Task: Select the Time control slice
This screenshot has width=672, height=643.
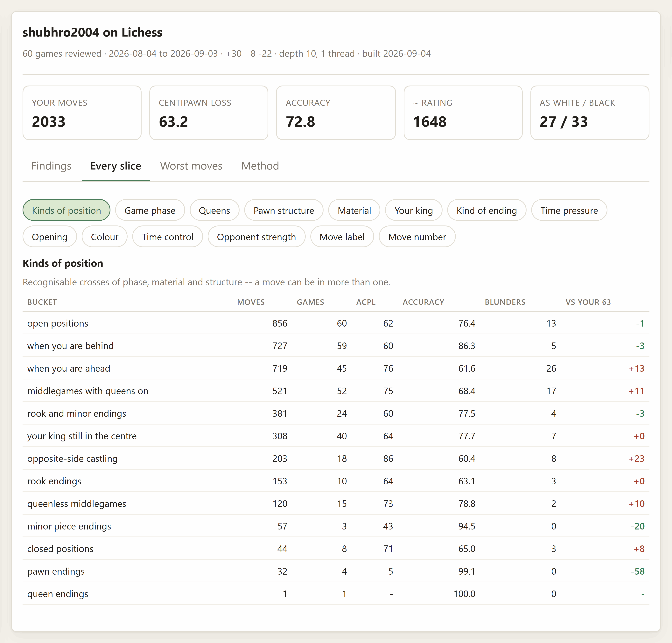Action: click(x=167, y=237)
